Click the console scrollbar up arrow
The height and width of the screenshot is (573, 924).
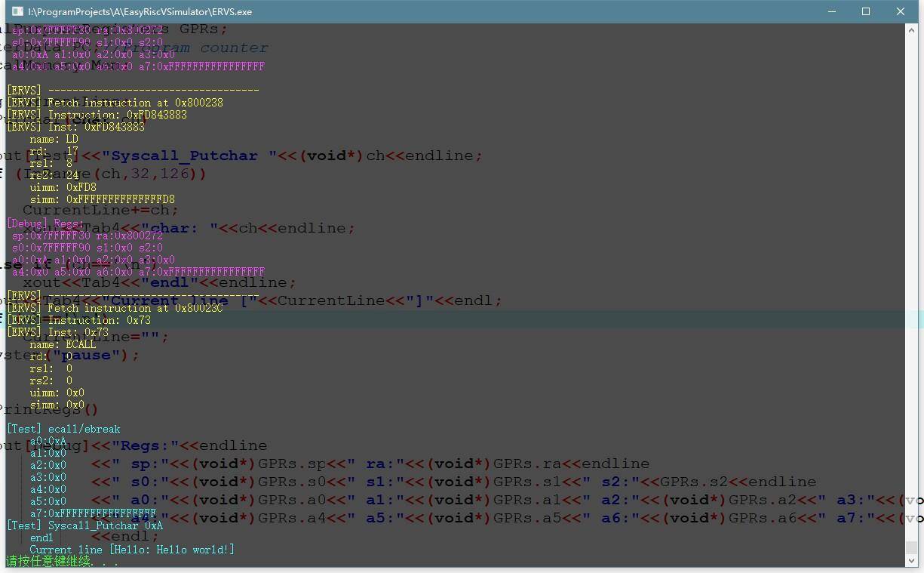(911, 29)
